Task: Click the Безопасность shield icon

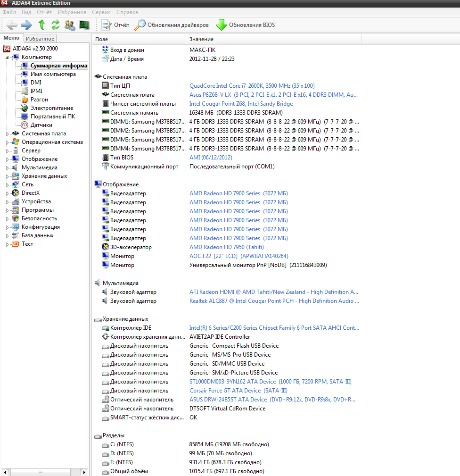Action: click(16, 218)
